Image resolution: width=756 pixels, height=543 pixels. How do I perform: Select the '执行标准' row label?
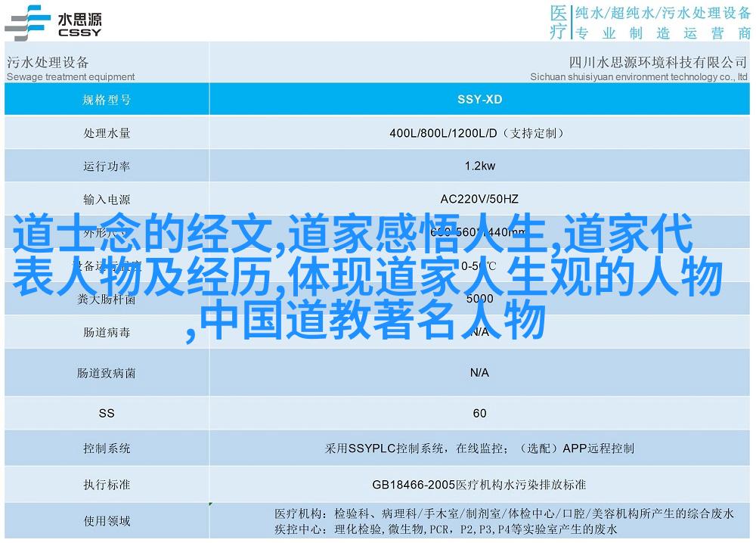point(107,485)
